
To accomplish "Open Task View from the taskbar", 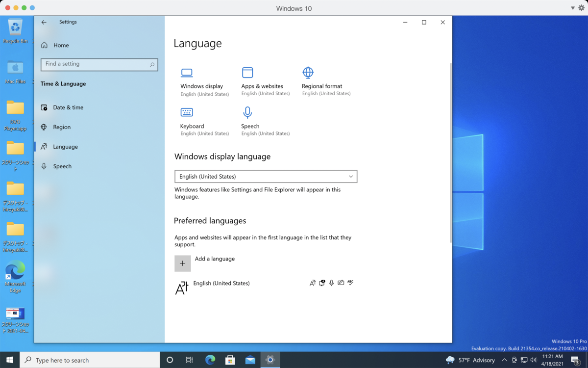I will point(190,360).
